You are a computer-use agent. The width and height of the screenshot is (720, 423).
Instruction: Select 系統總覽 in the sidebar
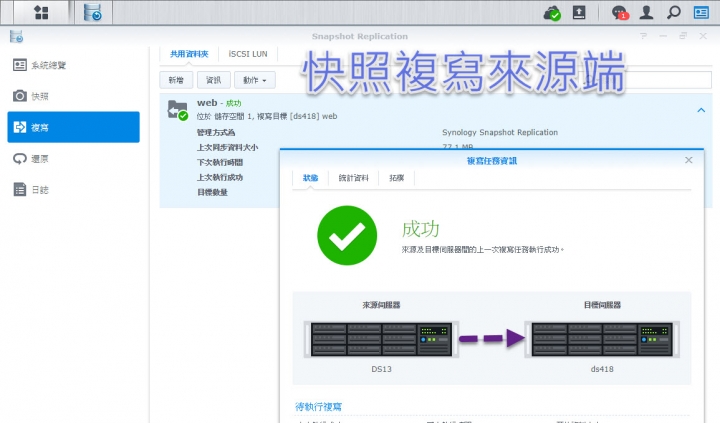coord(73,65)
